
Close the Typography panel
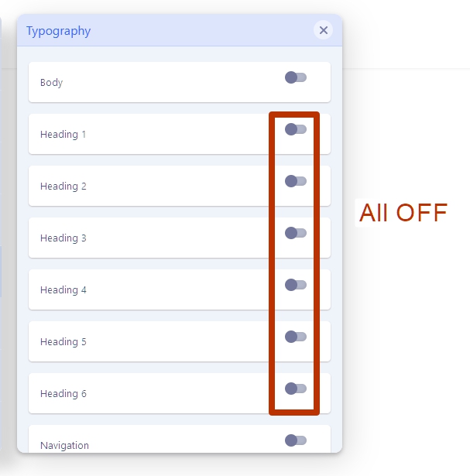(x=324, y=30)
